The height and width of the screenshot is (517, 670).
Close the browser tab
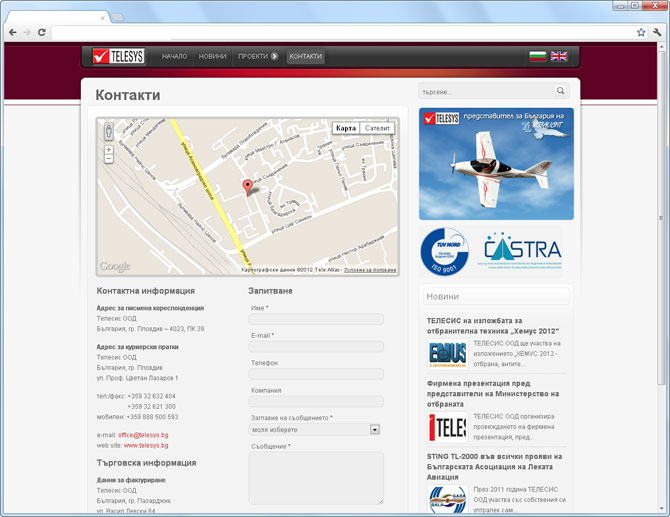click(x=103, y=18)
